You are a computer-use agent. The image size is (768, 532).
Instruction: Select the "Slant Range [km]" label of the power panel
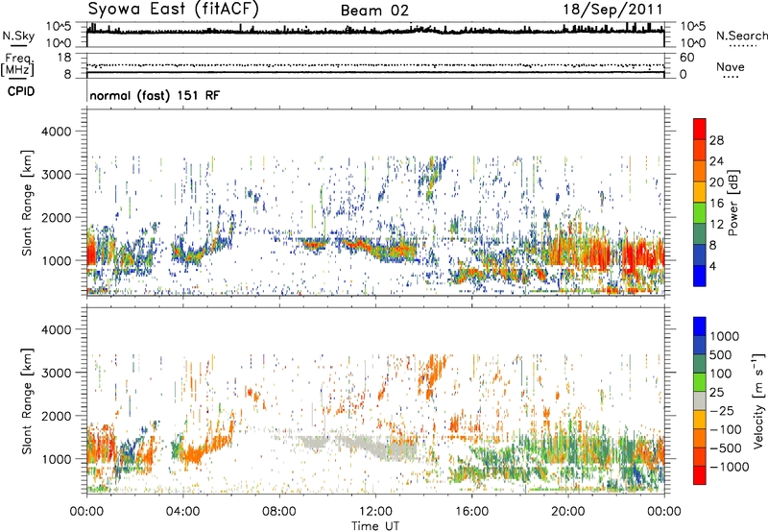[27, 203]
